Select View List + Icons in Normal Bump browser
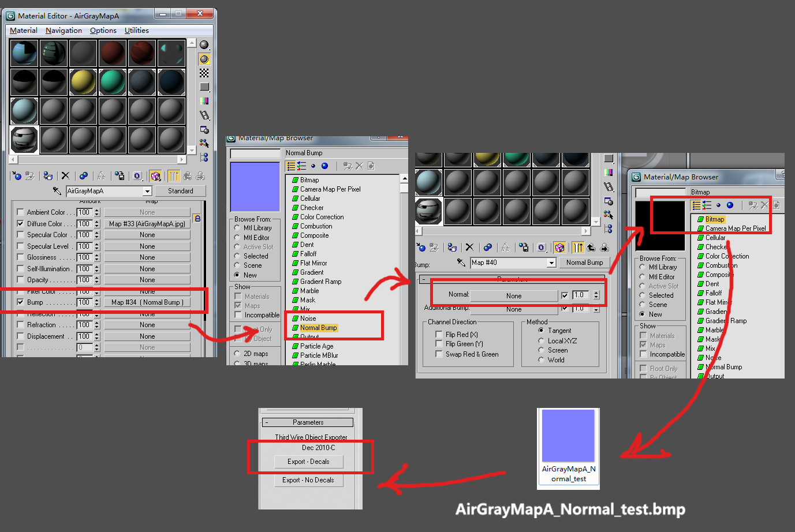 [302, 166]
